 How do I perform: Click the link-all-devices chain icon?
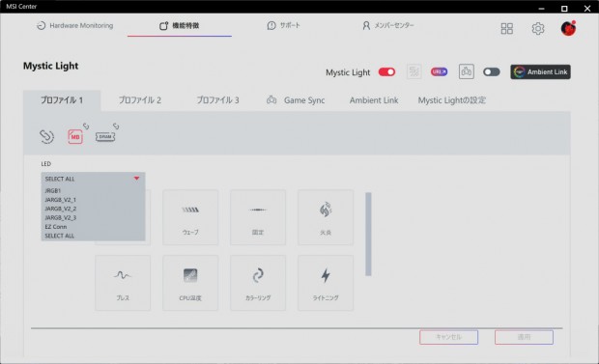(46, 136)
